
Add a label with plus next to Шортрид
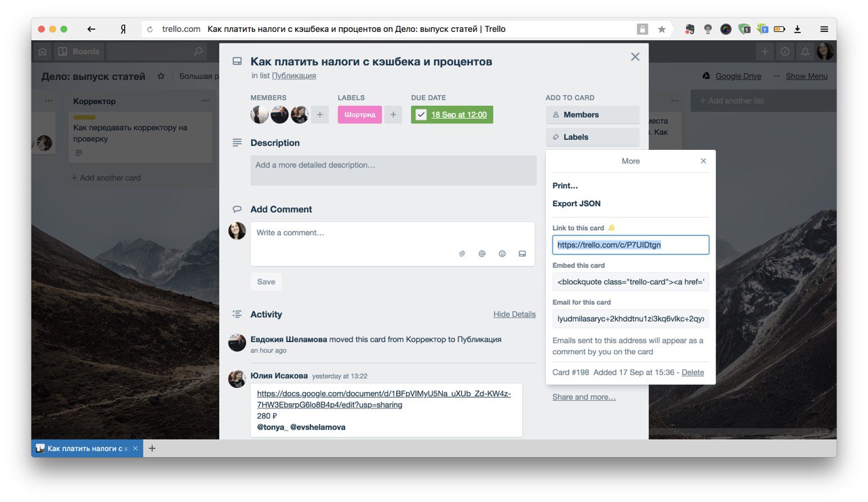pyautogui.click(x=393, y=115)
